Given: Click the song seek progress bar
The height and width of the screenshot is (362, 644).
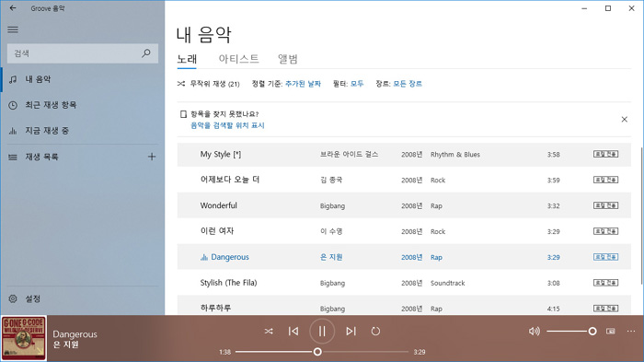Looking at the screenshot, I should click(x=322, y=352).
